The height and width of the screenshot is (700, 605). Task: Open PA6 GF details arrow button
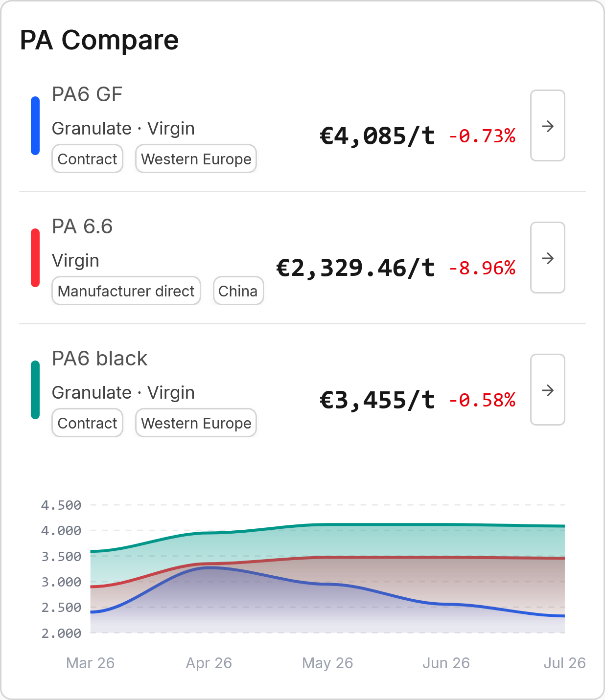pos(548,126)
